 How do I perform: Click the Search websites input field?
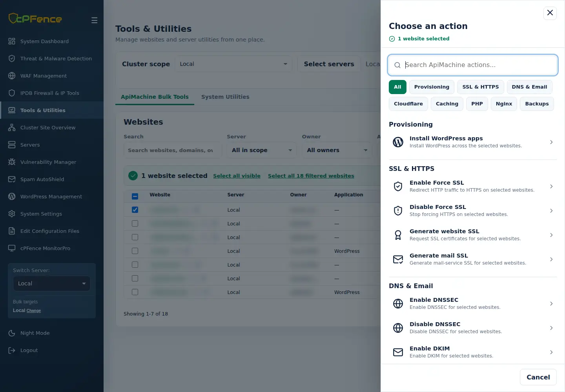point(173,150)
